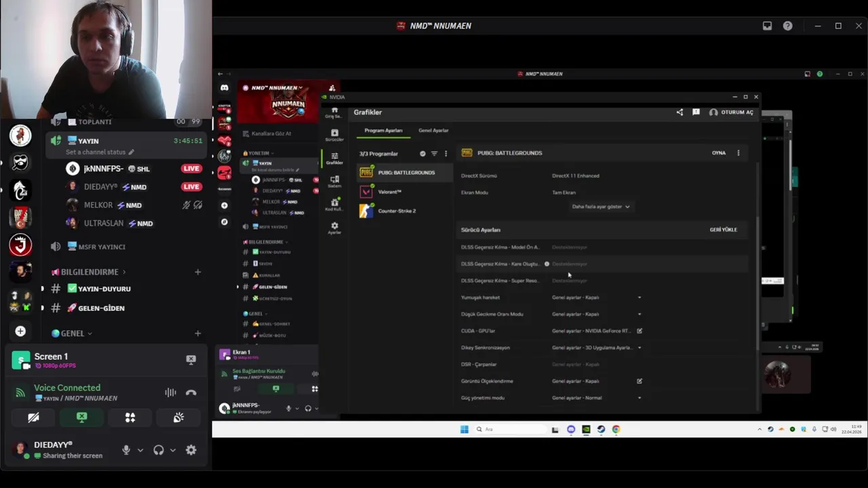This screenshot has height=488, width=868.
Task: Open feedback/notification icon in NVIDIA header
Action: (696, 112)
